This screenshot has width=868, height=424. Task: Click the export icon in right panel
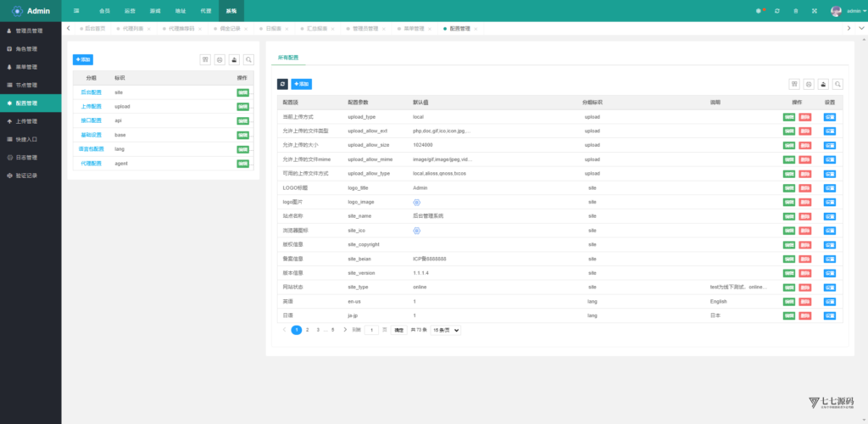(x=823, y=84)
